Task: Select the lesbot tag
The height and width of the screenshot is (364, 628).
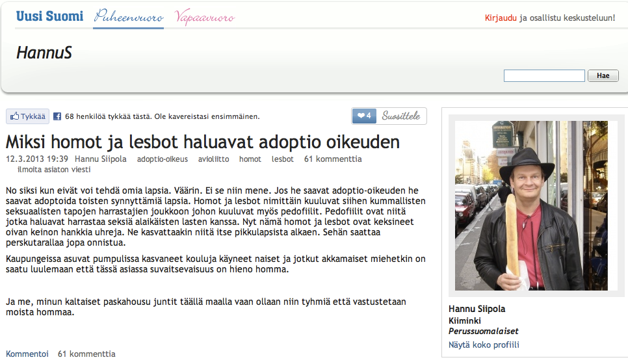Action: [283, 159]
